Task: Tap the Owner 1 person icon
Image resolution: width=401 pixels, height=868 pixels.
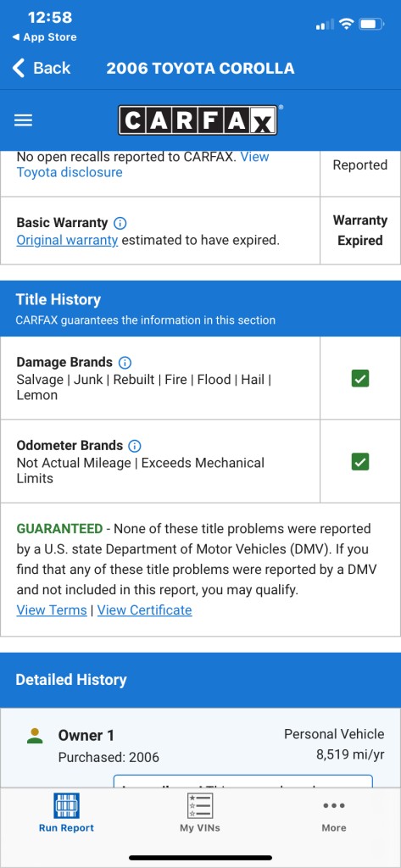Action: pos(35,736)
